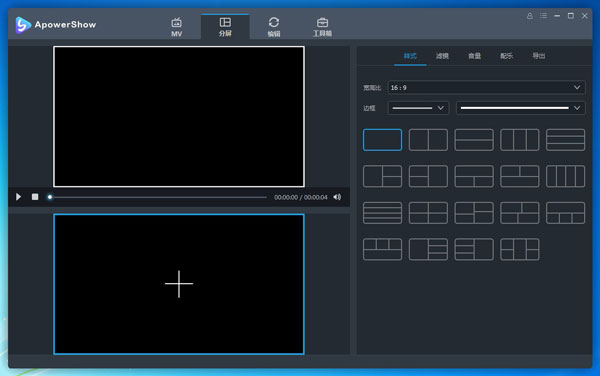The image size is (600, 376).
Task: Select layout with wide top and two bottom panes
Action: [474, 176]
